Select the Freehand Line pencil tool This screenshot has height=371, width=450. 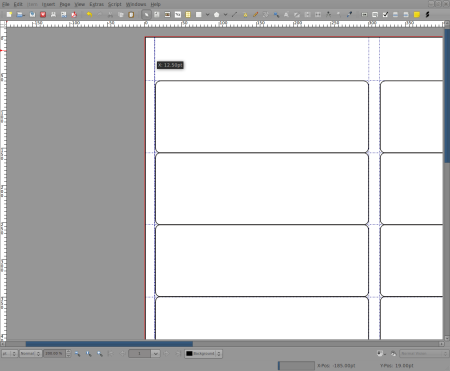255,15
